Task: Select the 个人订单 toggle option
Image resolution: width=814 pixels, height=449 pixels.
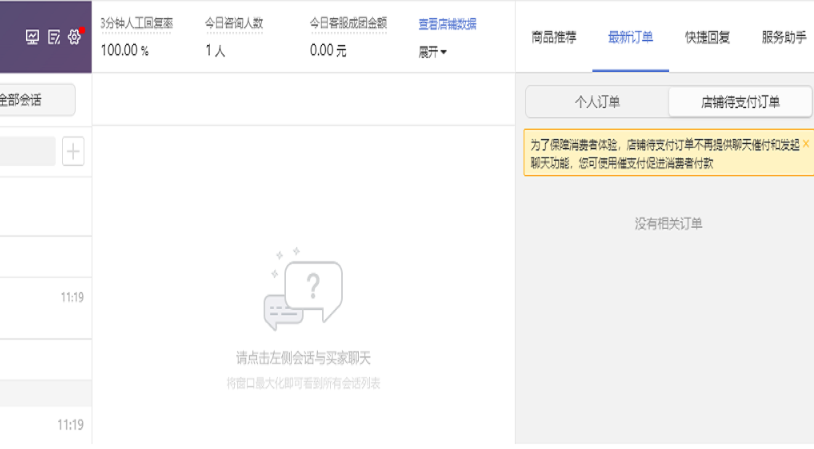Action: (x=597, y=101)
